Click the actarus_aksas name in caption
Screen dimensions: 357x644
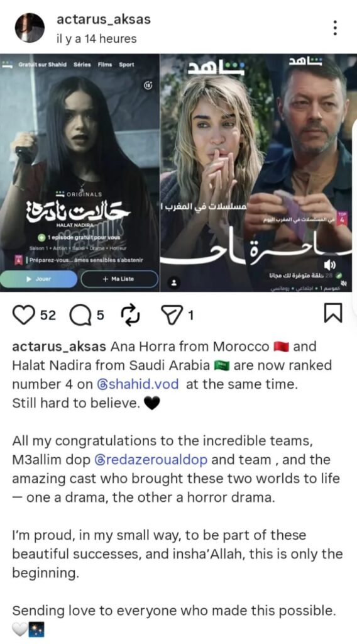(x=59, y=347)
